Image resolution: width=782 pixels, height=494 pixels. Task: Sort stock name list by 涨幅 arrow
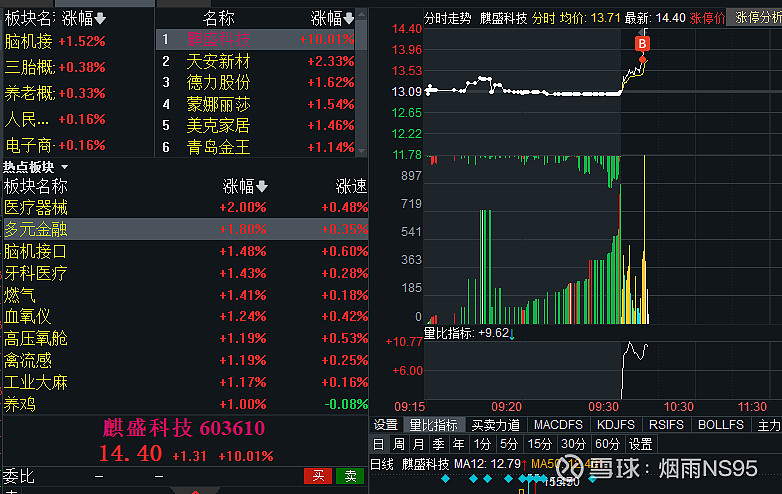(349, 19)
